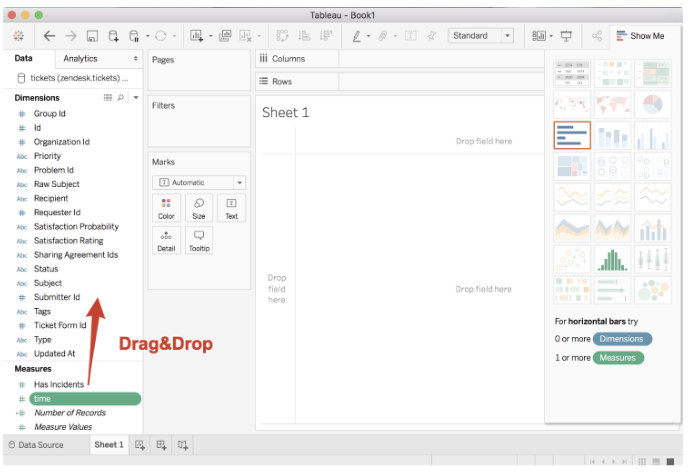Toggle the Show Me panel
Image resolution: width=690 pixels, height=472 pixels.
pos(640,36)
